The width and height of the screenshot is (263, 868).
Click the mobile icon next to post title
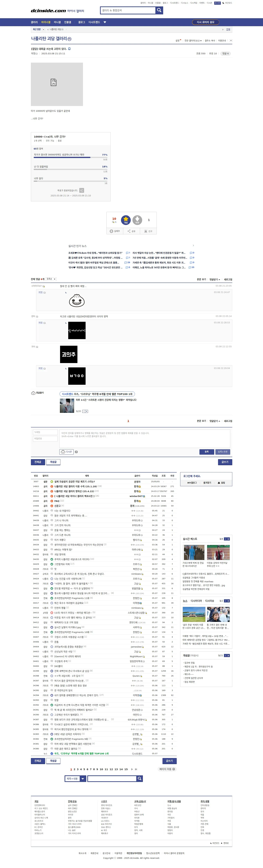click(69, 49)
